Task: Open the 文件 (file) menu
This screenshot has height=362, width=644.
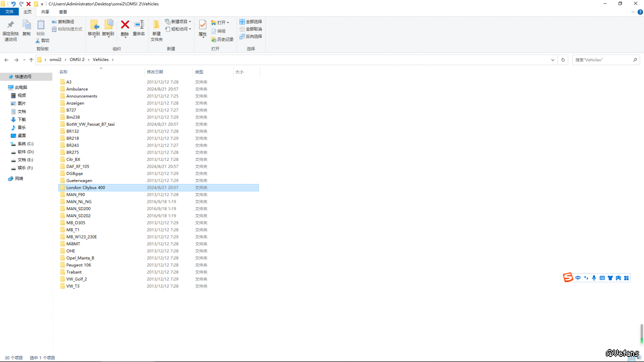Action: coord(9,12)
